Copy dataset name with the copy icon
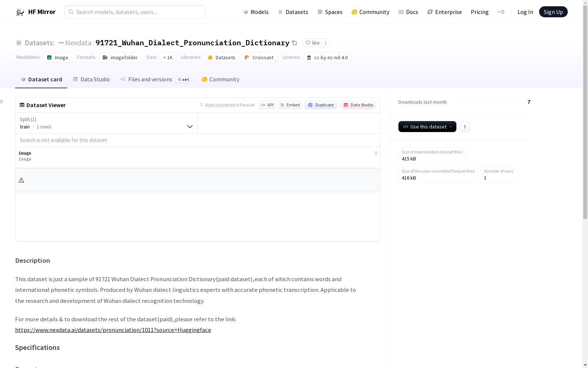The height and width of the screenshot is (368, 588). [x=294, y=43]
